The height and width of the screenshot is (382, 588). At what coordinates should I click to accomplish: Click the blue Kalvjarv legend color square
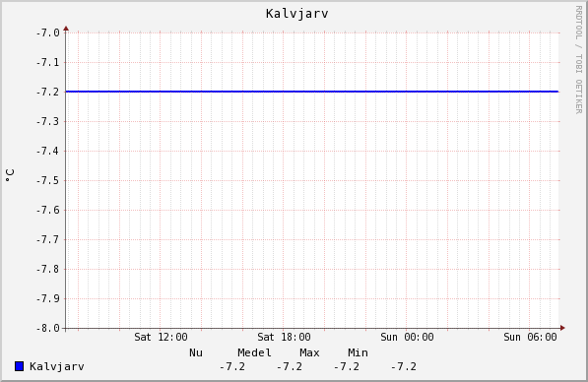[x=19, y=366]
